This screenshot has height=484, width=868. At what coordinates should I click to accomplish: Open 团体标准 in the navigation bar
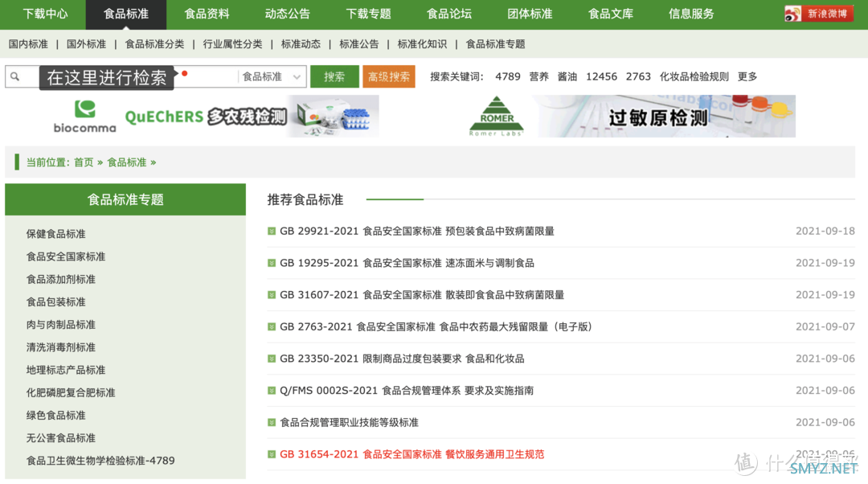pyautogui.click(x=530, y=14)
